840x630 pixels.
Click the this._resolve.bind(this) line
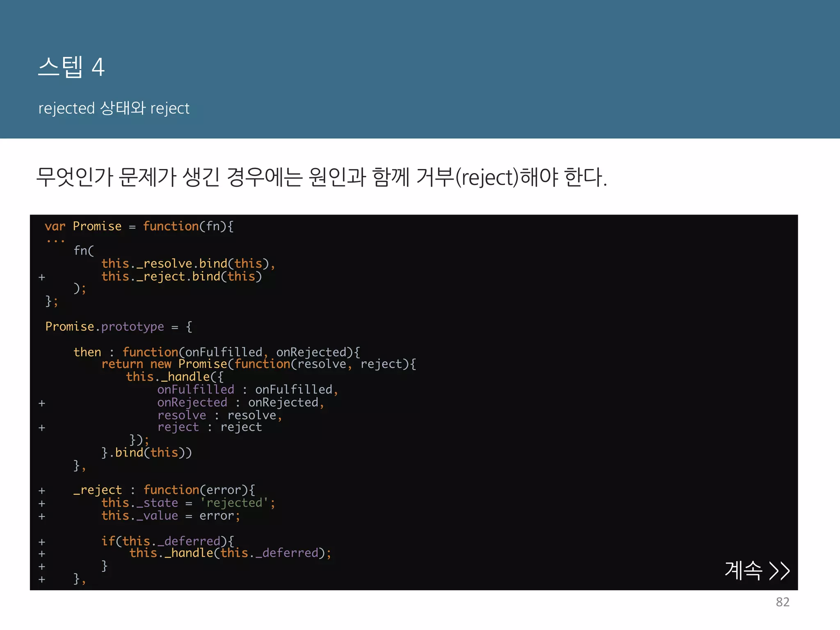188,264
